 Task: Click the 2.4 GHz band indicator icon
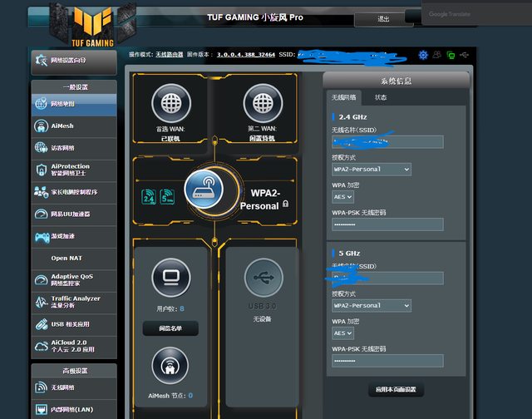[x=150, y=197]
